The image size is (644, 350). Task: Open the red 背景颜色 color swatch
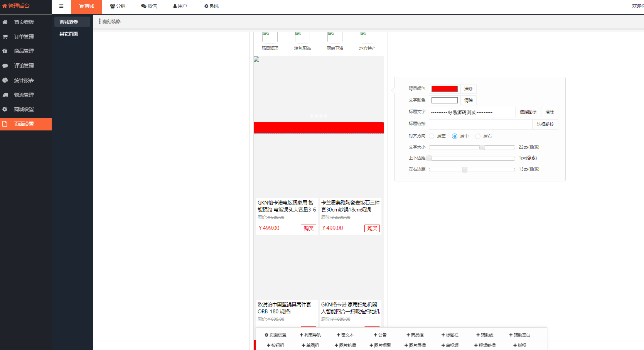[444, 88]
